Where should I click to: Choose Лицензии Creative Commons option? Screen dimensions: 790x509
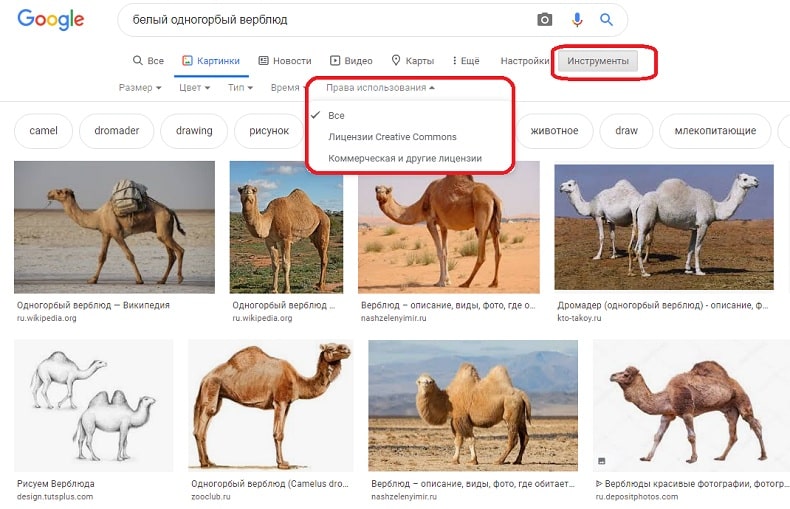point(392,137)
